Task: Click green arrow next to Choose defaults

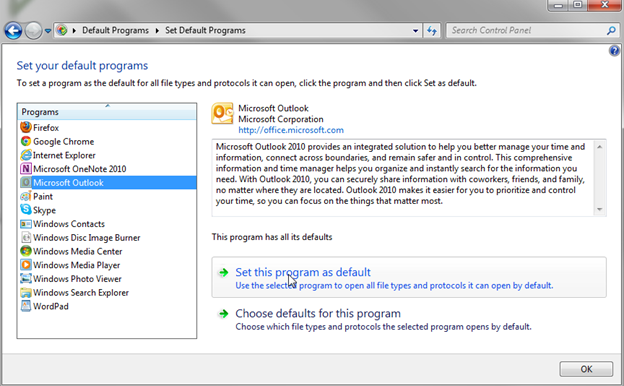Action: point(223,314)
